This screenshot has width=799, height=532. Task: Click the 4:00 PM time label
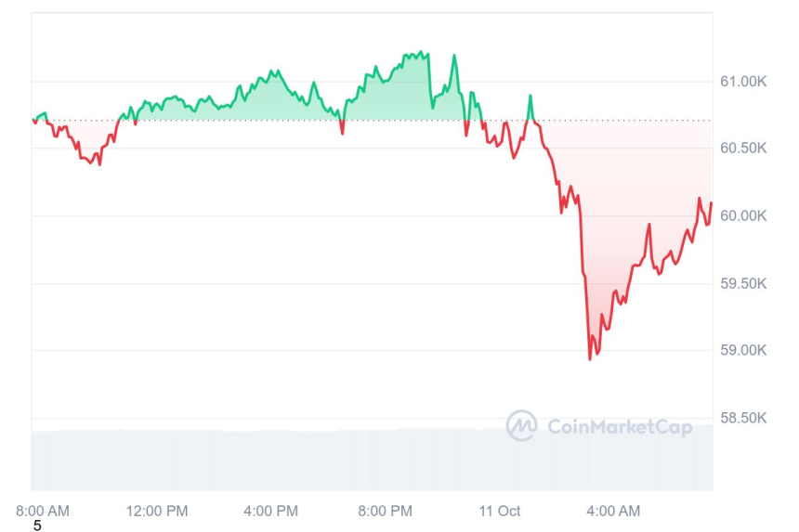(271, 511)
